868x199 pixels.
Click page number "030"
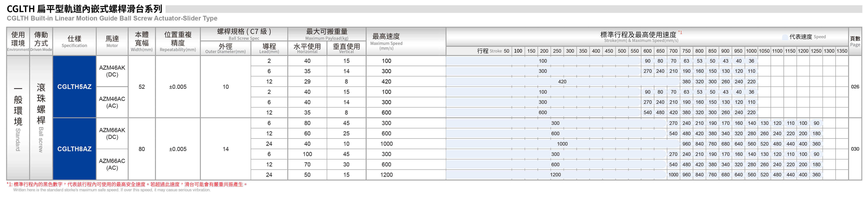[855, 149]
